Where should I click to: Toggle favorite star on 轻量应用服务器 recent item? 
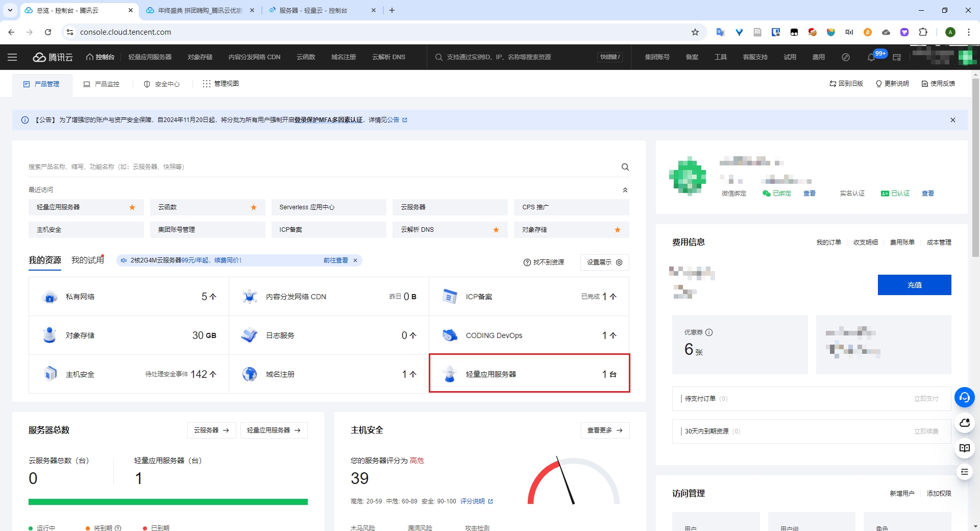132,207
